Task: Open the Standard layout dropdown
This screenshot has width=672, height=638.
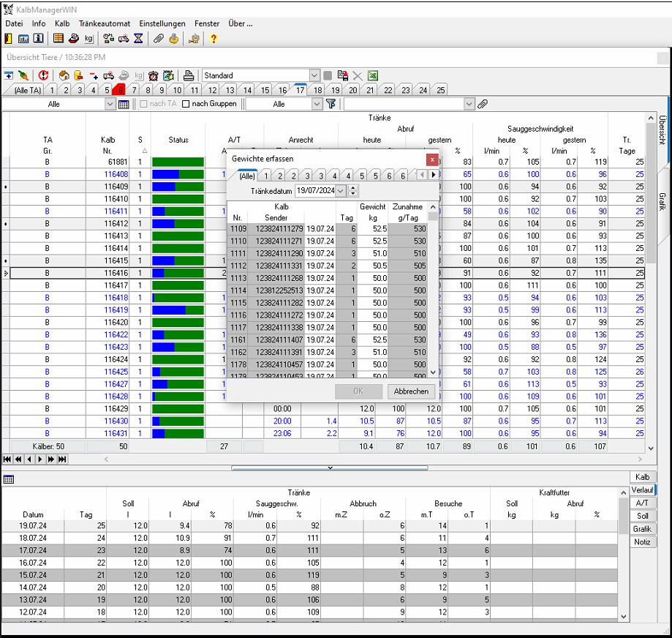Action: click(x=314, y=75)
